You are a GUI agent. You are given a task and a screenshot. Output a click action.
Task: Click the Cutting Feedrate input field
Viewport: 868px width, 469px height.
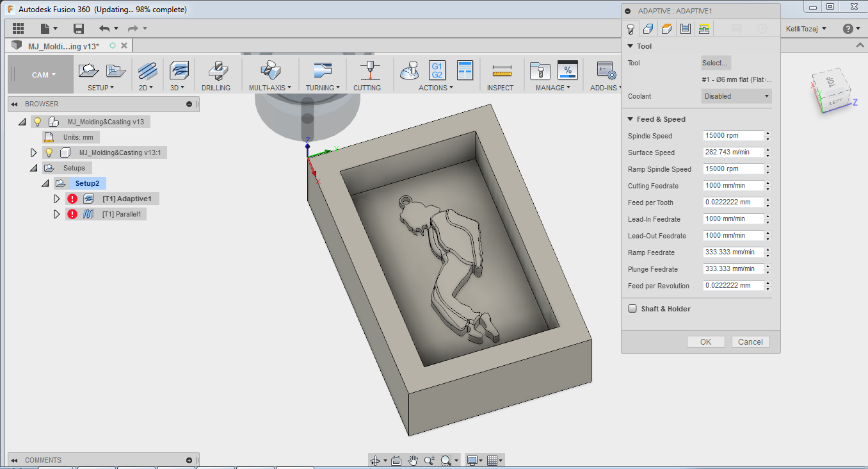point(732,186)
